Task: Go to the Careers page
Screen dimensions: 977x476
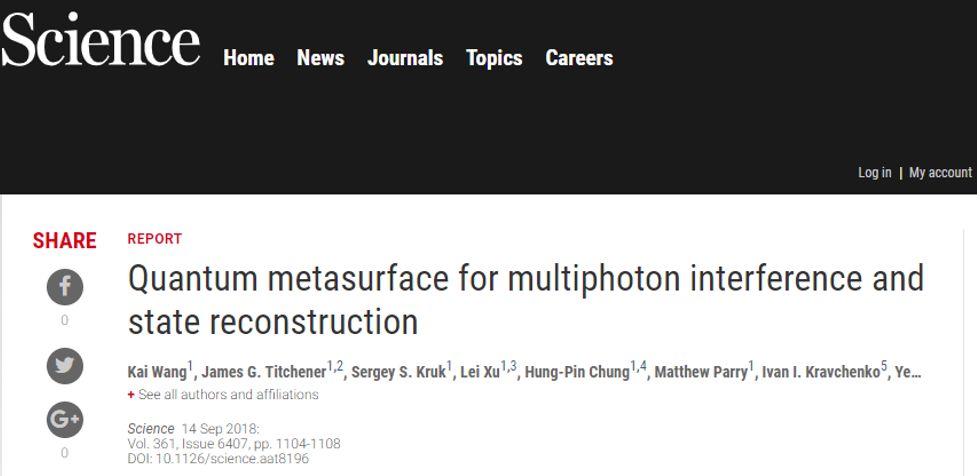Action: (579, 58)
